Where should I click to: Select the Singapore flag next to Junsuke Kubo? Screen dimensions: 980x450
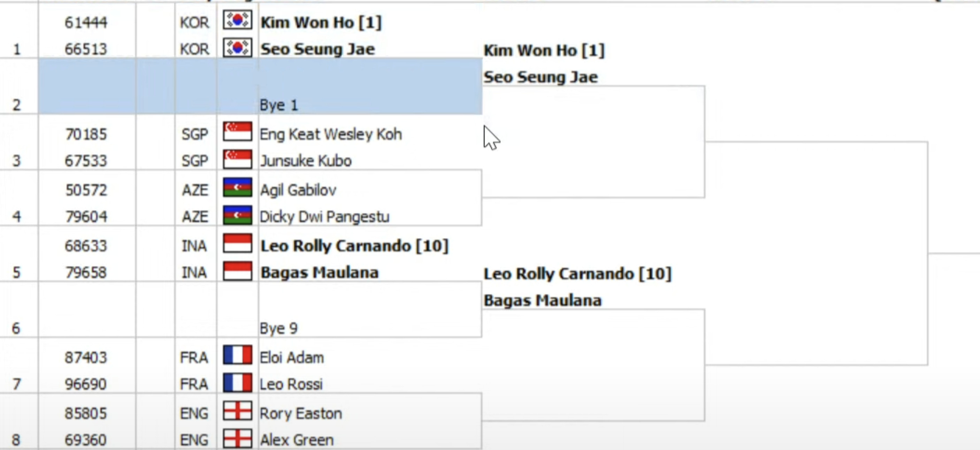coord(237,159)
